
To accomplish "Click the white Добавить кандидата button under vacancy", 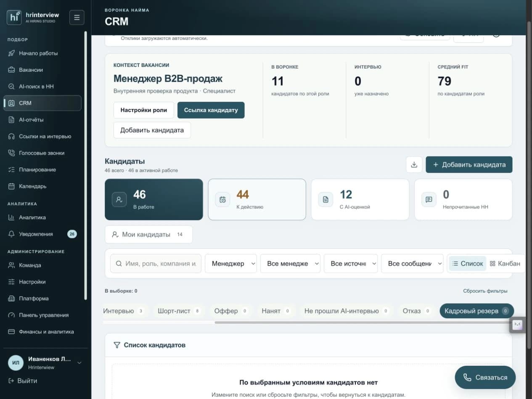I will 152,130.
